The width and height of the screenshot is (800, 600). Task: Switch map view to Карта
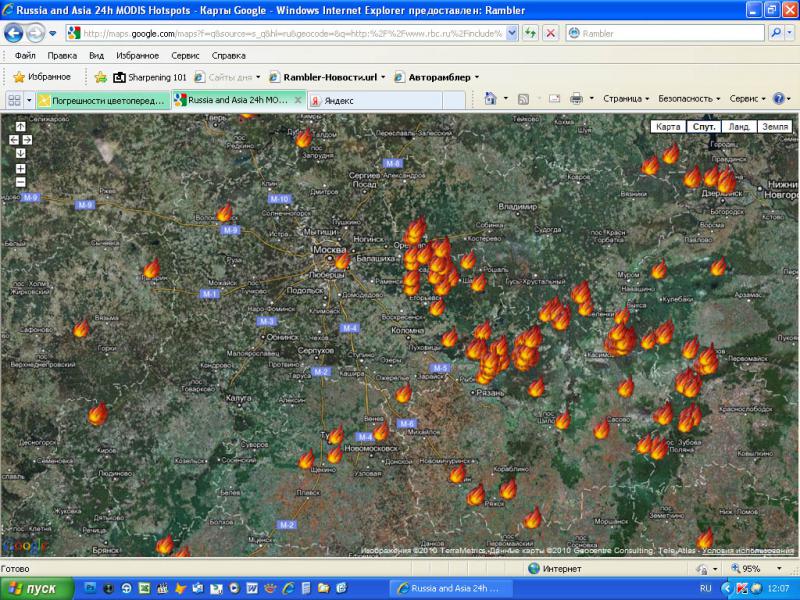pyautogui.click(x=668, y=127)
